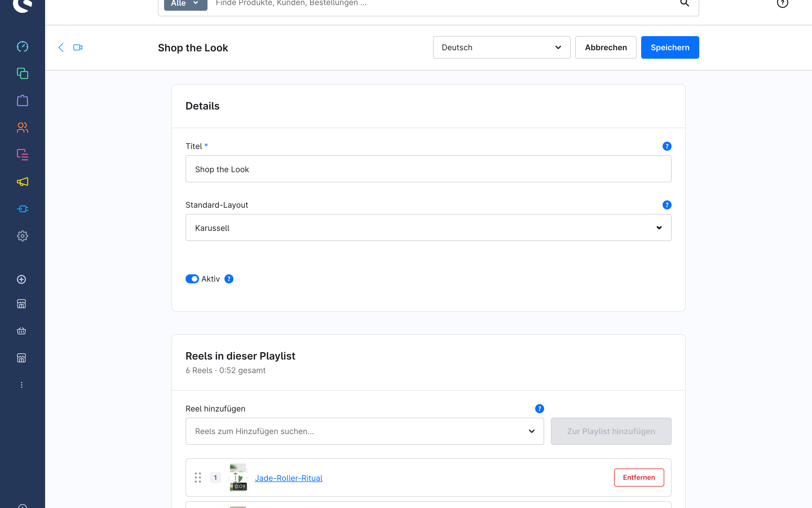Open help for Reel hinzufügen
This screenshot has height=508, width=812.
539,409
